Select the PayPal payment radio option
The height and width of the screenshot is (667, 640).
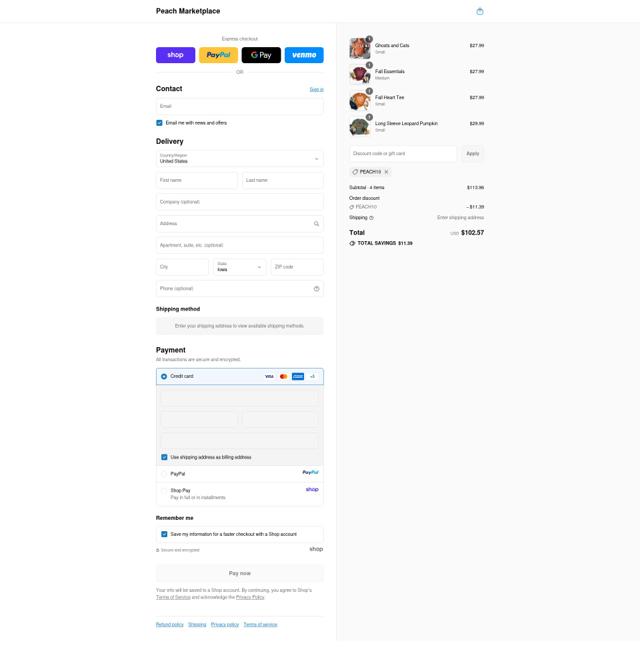[164, 474]
